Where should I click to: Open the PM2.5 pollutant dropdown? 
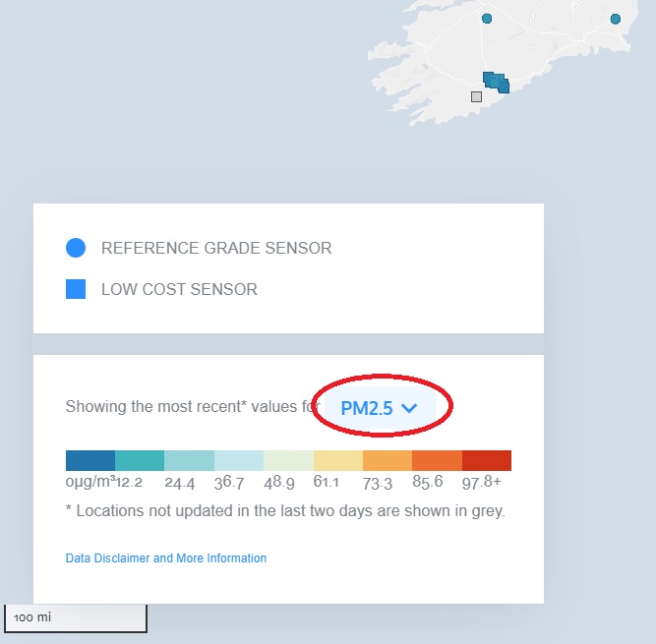click(380, 408)
